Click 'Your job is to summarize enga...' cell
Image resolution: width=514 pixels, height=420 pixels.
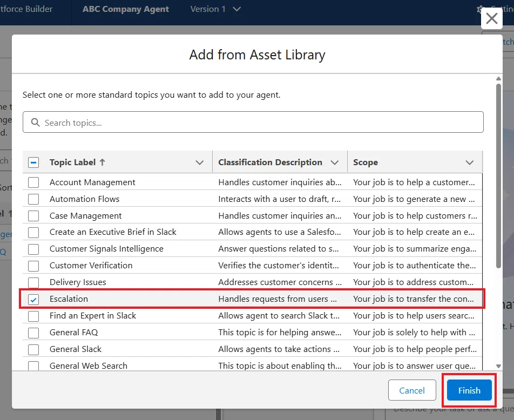click(415, 249)
